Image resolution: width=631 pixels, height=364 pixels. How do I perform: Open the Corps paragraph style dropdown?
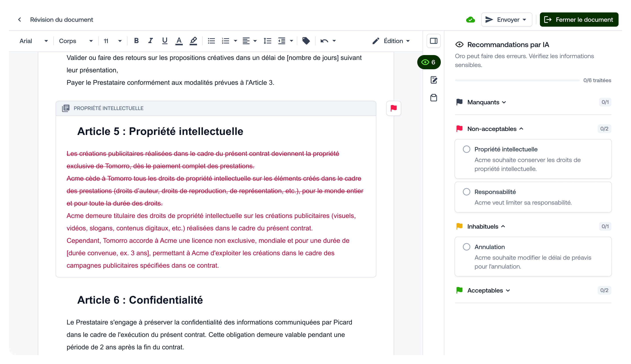click(76, 41)
